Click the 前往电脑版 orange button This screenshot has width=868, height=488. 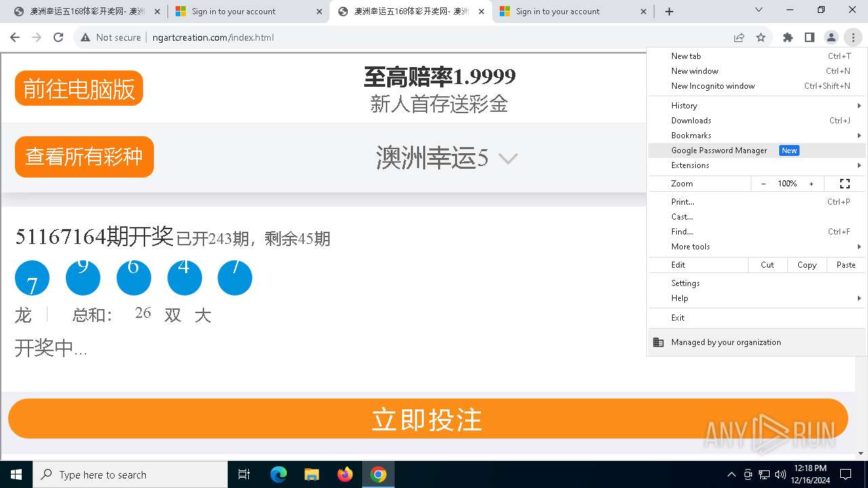click(79, 88)
